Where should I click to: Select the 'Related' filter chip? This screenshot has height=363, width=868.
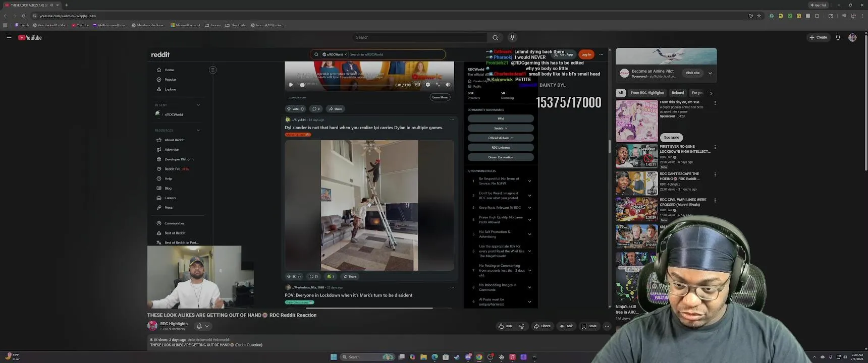point(678,93)
